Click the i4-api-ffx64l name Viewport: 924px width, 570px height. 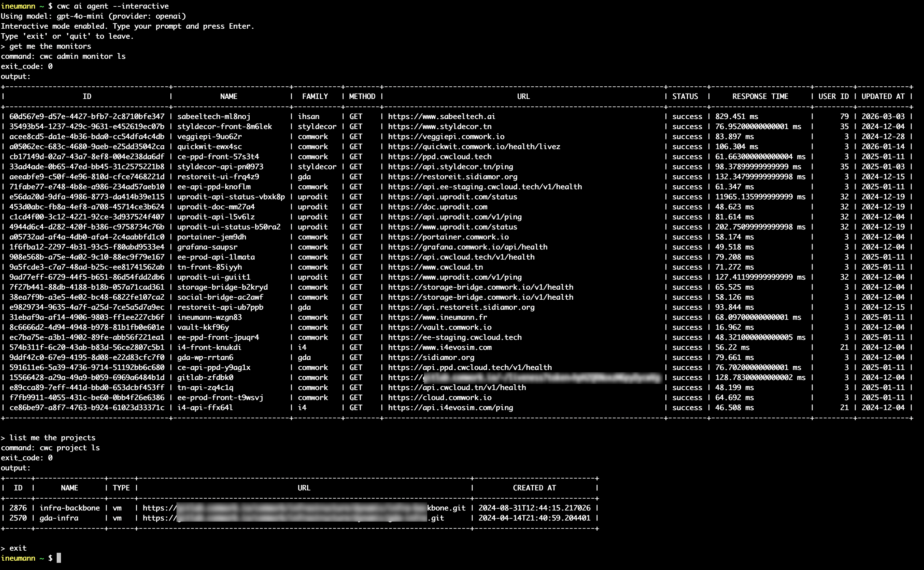click(x=205, y=408)
